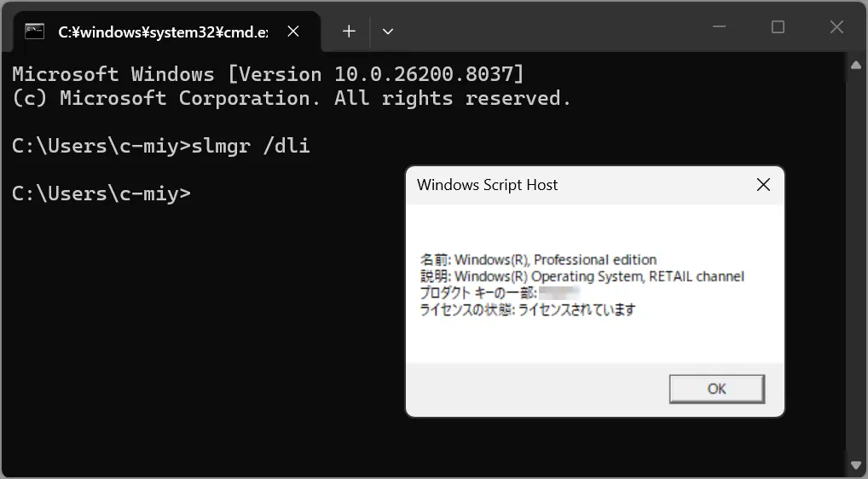Screen dimensions: 868x479
Task: Click the terminal vertical scrollbar track
Action: pyautogui.click(x=857, y=256)
